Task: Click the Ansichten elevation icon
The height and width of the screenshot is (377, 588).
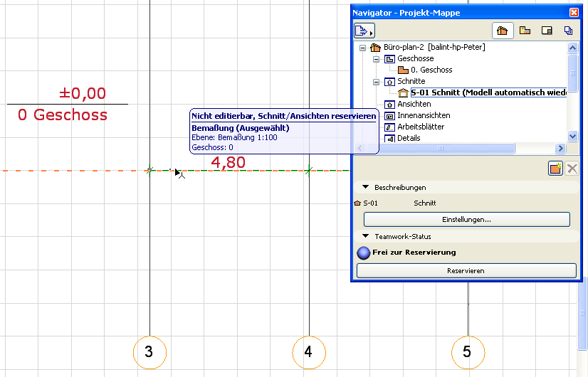Action: [x=389, y=105]
